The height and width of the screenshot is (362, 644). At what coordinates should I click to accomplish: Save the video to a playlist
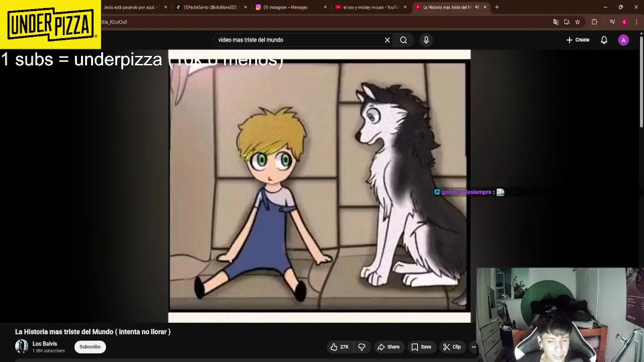click(421, 347)
